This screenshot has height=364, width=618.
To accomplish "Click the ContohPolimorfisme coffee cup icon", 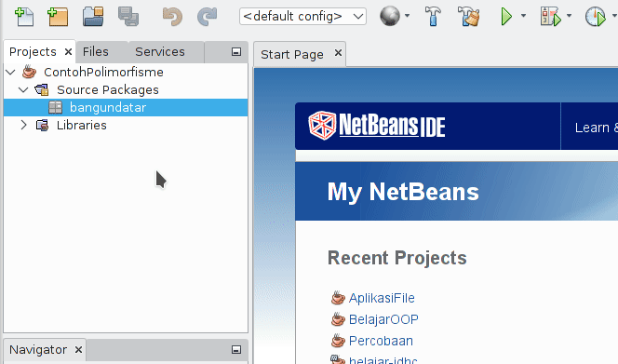I will pyautogui.click(x=29, y=72).
